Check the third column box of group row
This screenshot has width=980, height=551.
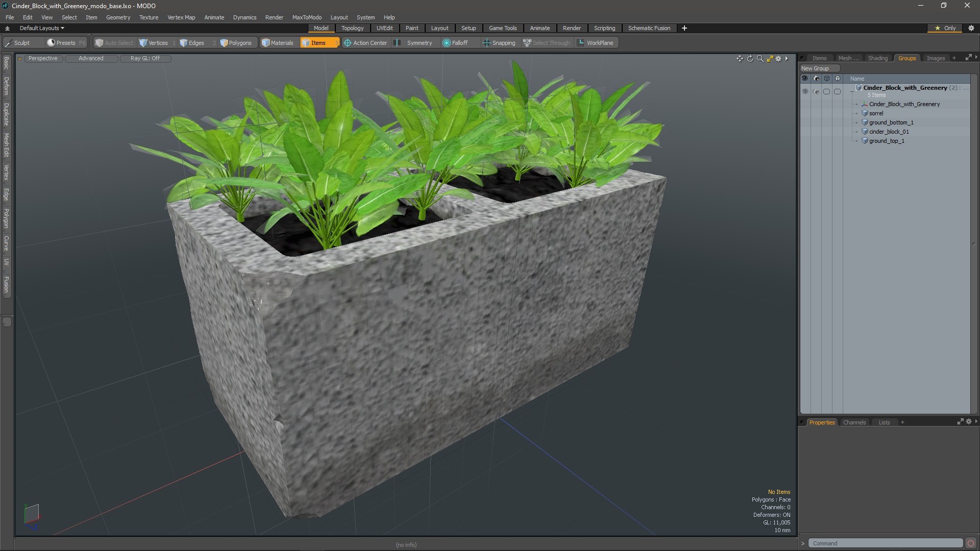826,92
